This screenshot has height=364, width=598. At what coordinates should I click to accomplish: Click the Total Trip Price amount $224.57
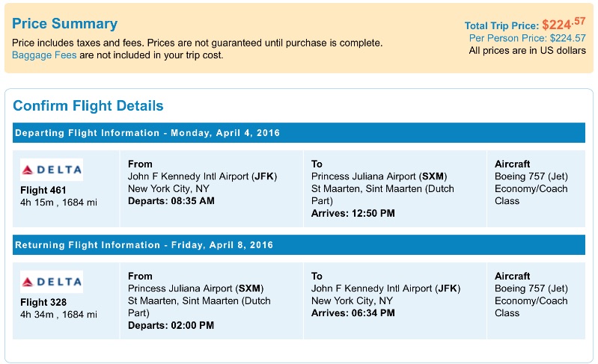pos(564,25)
